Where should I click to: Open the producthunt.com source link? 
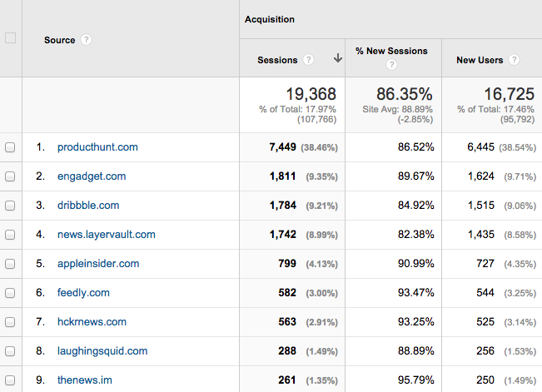[97, 147]
